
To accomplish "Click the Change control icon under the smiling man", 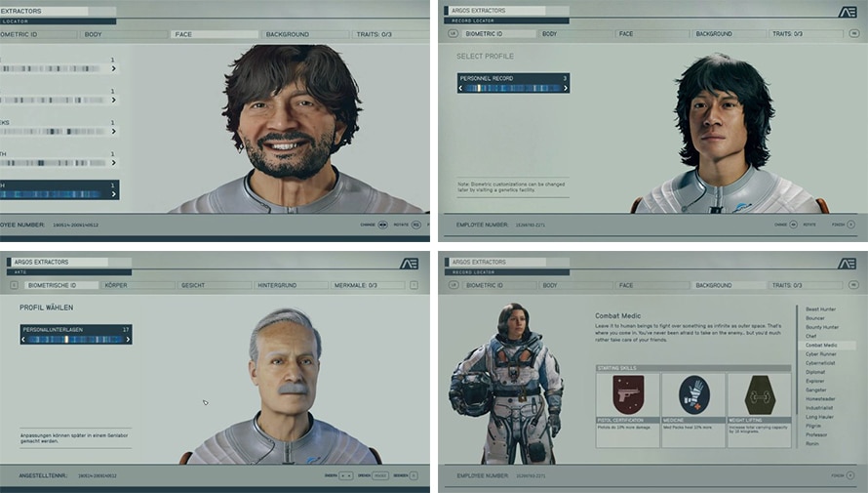I will [x=382, y=225].
